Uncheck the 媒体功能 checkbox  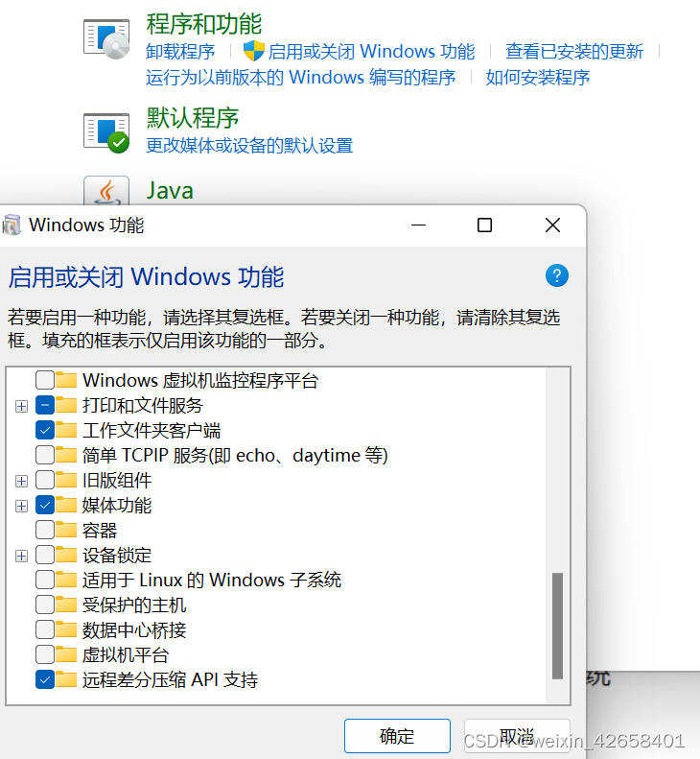click(44, 505)
